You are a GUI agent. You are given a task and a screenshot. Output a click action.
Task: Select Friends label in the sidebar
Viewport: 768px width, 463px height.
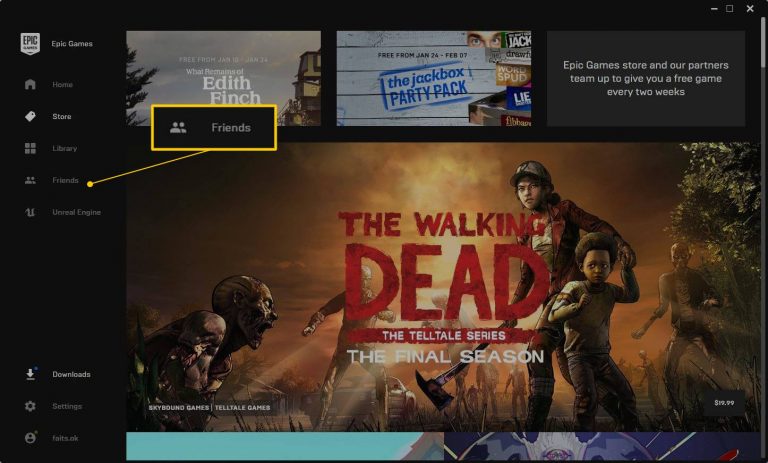coord(65,180)
